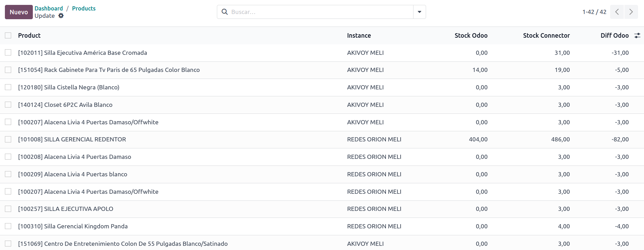The image size is (644, 250).
Task: Sort by the Diff Odoo column header
Action: [x=615, y=35]
